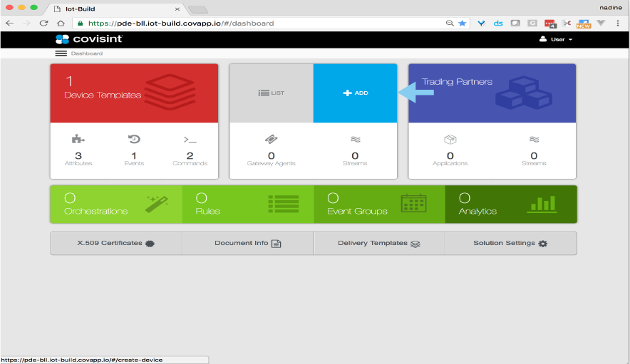Click the Applications box icon
Viewport: 630px width, 364px height.
click(450, 140)
